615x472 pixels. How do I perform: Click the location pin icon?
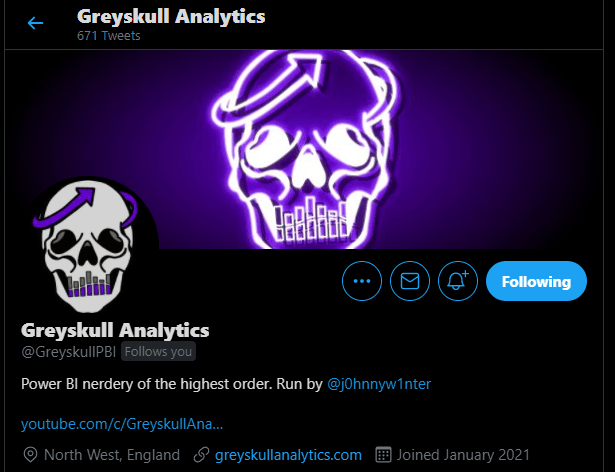(x=30, y=455)
